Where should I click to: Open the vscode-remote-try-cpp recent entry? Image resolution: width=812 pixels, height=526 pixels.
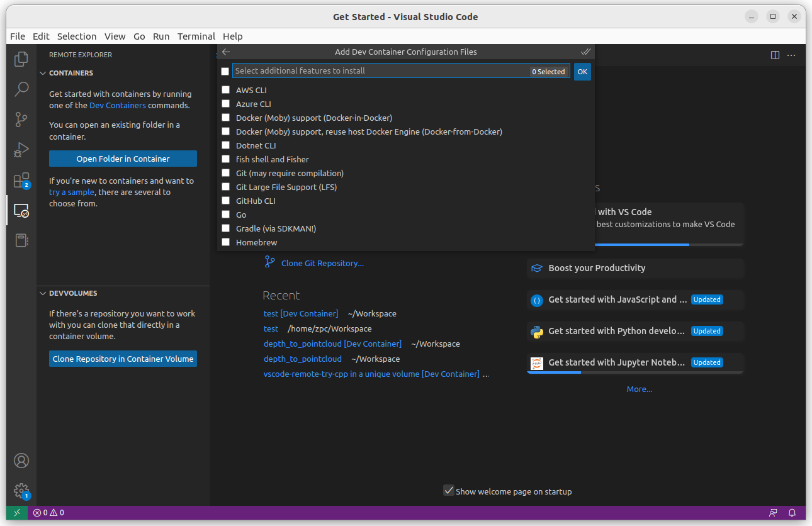tap(371, 374)
